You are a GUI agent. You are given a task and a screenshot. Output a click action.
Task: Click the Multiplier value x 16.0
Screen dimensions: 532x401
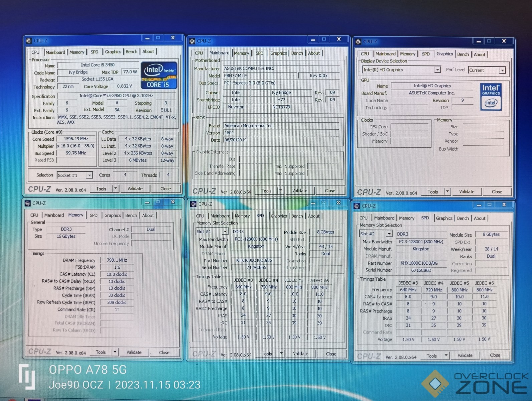[x=76, y=146]
